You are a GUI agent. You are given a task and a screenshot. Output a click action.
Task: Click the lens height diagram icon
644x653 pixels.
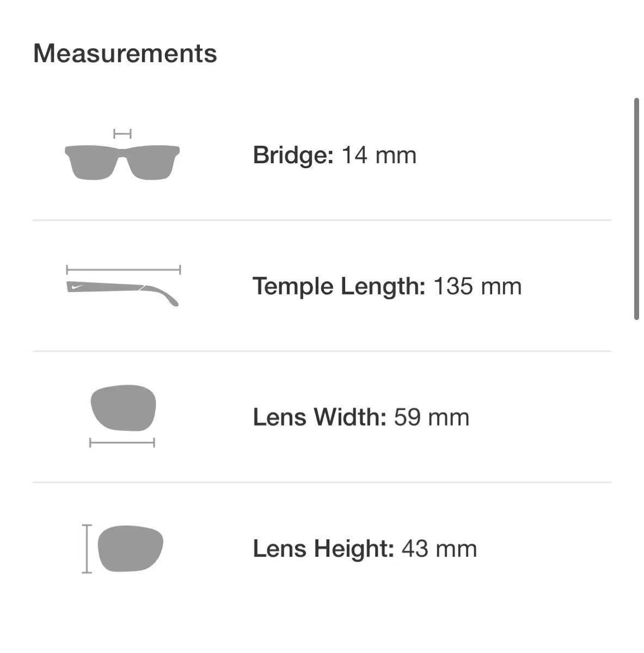[123, 549]
